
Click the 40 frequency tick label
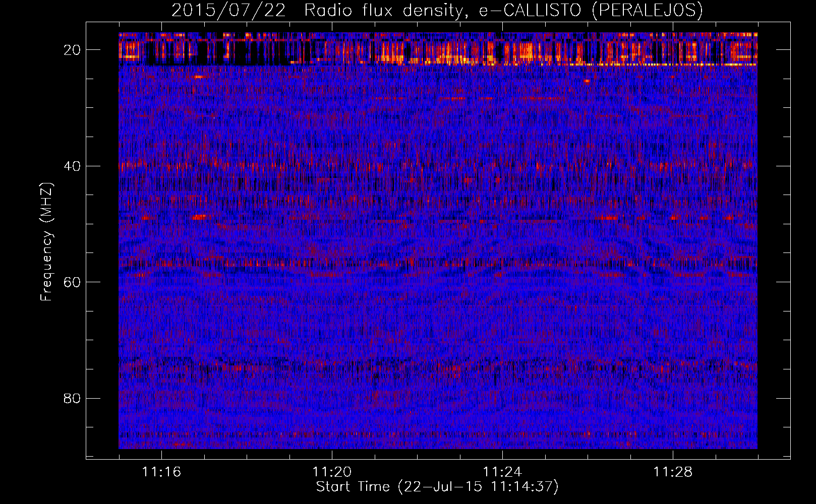(x=73, y=166)
